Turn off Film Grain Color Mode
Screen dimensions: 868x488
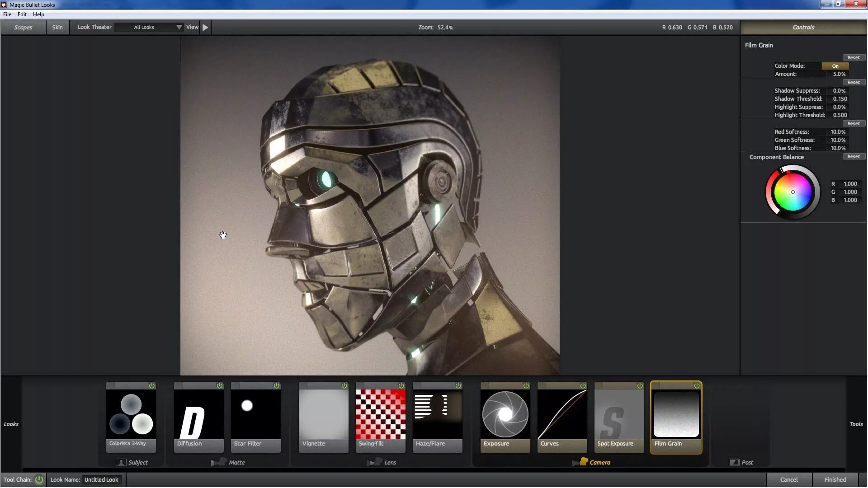click(835, 66)
